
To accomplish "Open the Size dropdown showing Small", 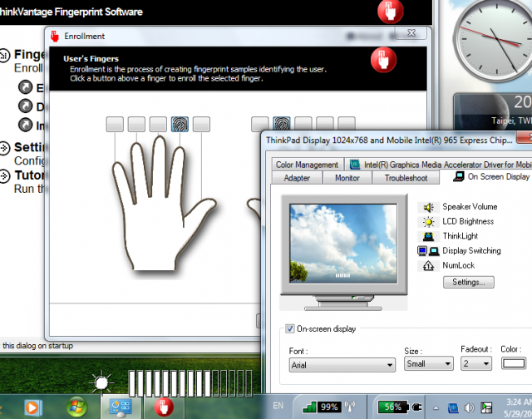I will 429,363.
